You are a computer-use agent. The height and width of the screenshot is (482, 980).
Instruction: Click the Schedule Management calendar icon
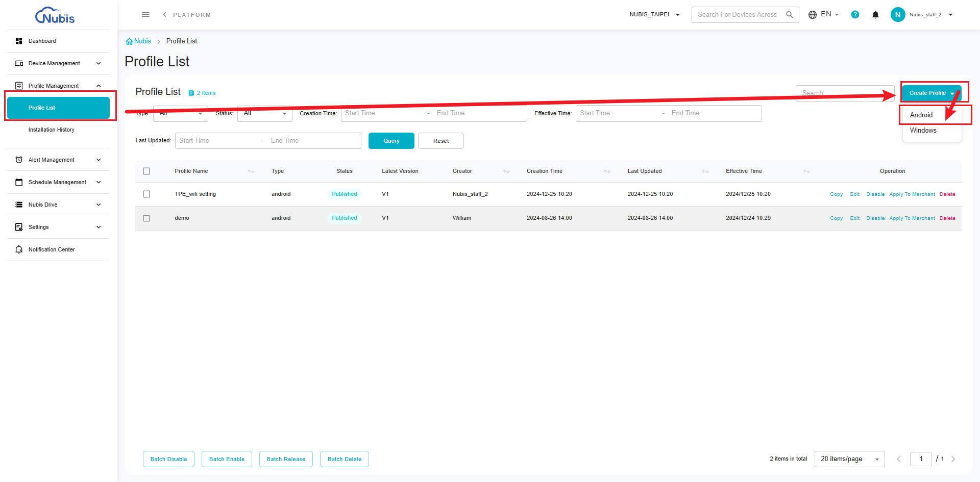click(x=19, y=182)
